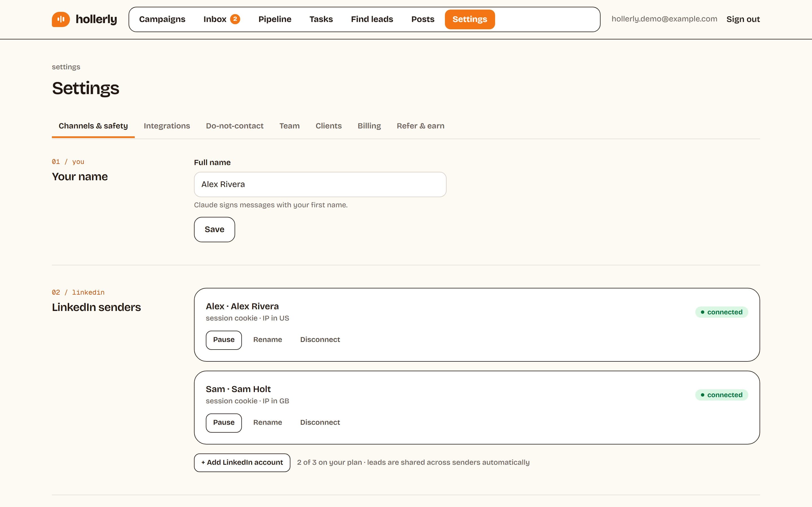Rename the Sam Holt sender

[267, 422]
